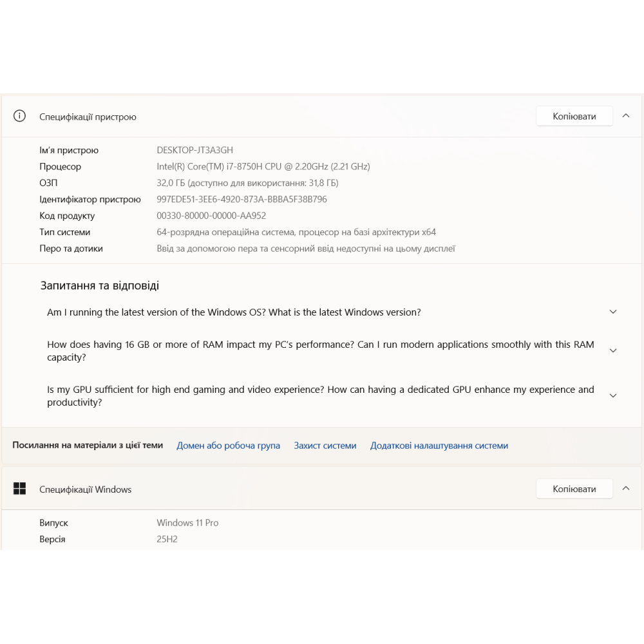This screenshot has width=644, height=644.
Task: Open the Захист системи link
Action: (325, 446)
